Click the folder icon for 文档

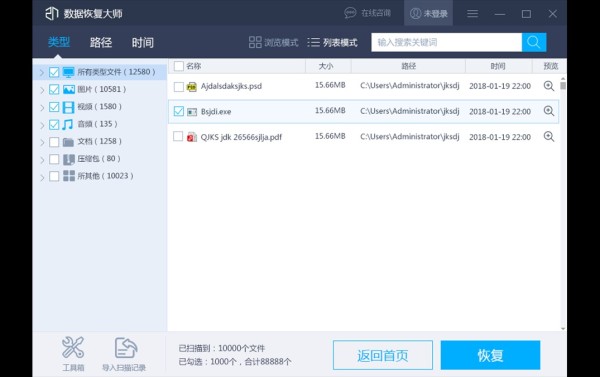(x=68, y=142)
